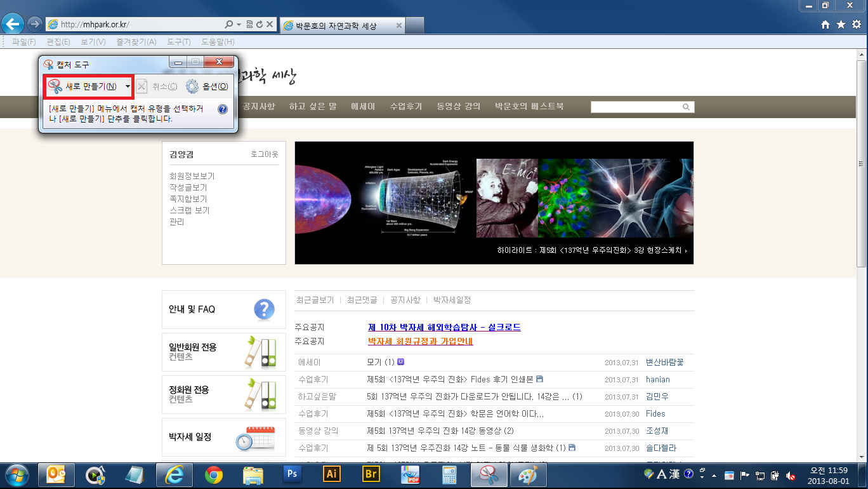Image resolution: width=868 pixels, height=489 pixels.
Task: Open the favorites star icon
Action: point(841,25)
